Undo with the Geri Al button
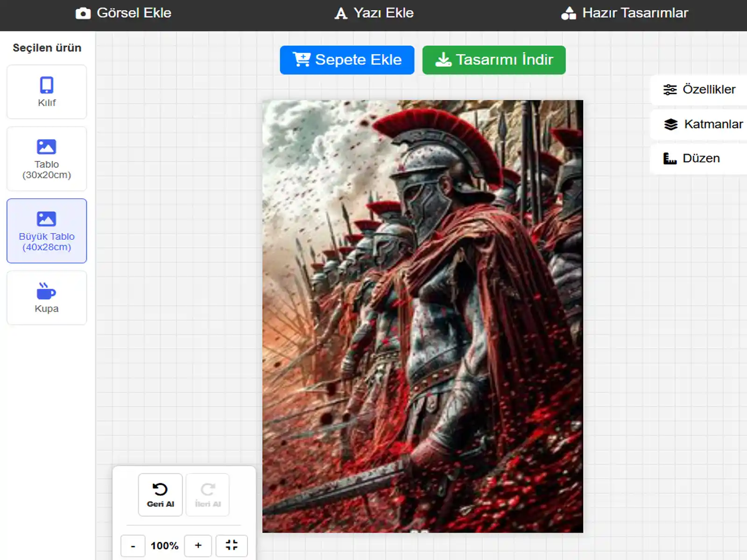747x560 pixels. point(160,495)
